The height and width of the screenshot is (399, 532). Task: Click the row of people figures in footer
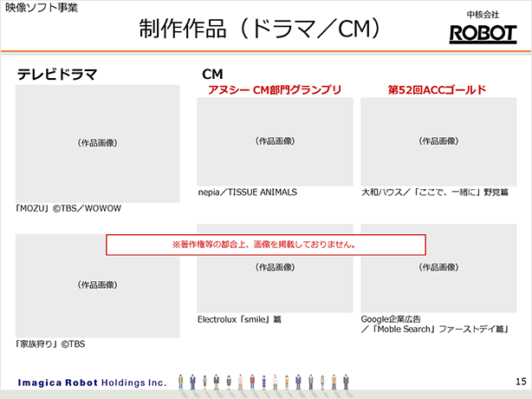click(263, 383)
